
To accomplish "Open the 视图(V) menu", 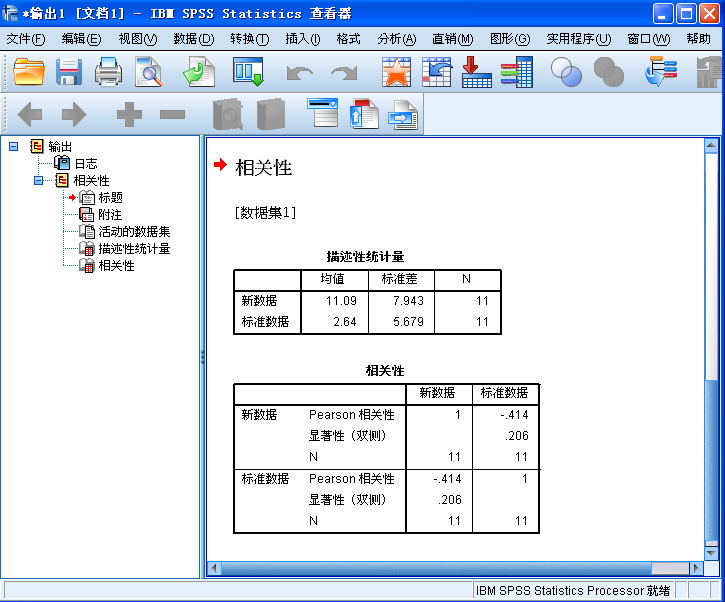I will pyautogui.click(x=138, y=39).
